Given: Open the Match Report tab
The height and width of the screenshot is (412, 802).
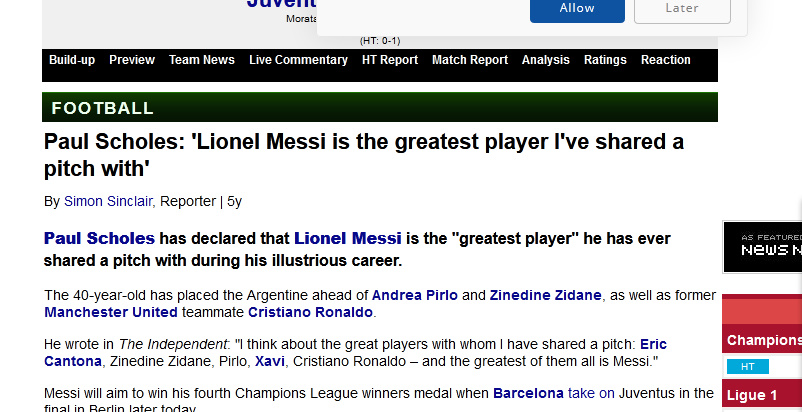Looking at the screenshot, I should 470,60.
